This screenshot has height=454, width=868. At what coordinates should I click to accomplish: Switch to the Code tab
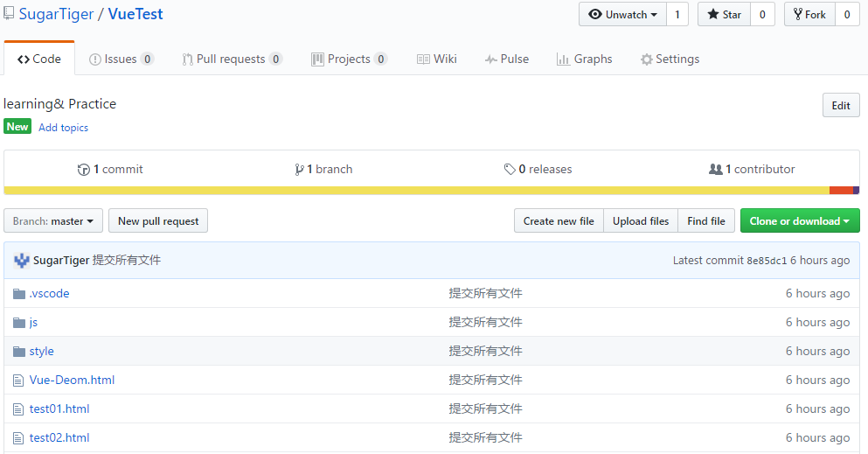(x=39, y=59)
